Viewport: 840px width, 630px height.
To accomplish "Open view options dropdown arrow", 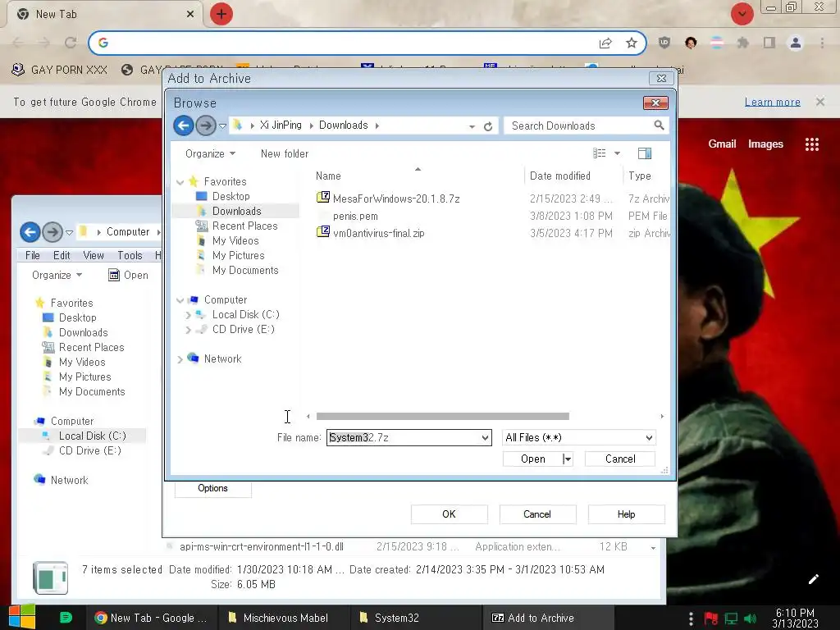I will pos(617,153).
